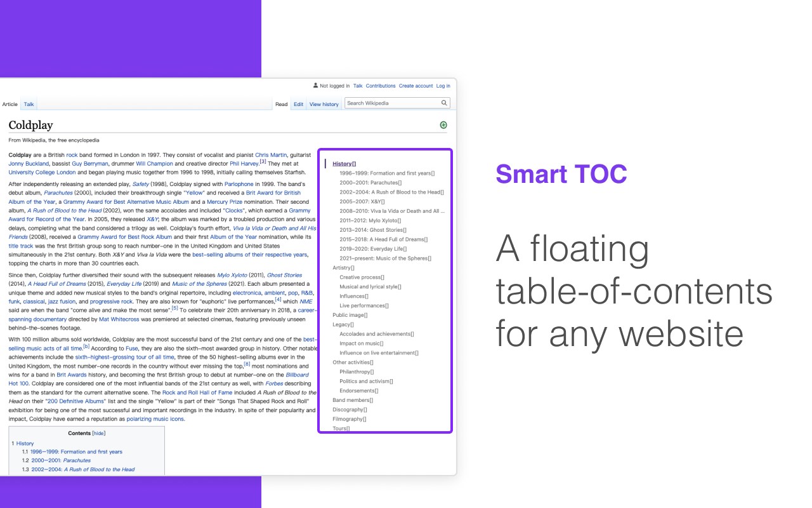Open the Mylo Xyloto link in article text

pyautogui.click(x=232, y=276)
